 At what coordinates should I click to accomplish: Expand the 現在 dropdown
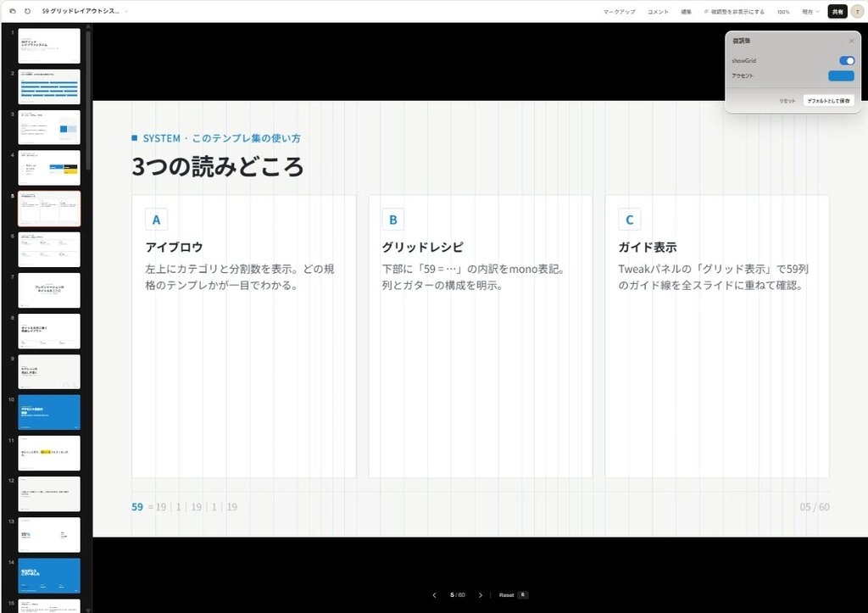pos(811,12)
